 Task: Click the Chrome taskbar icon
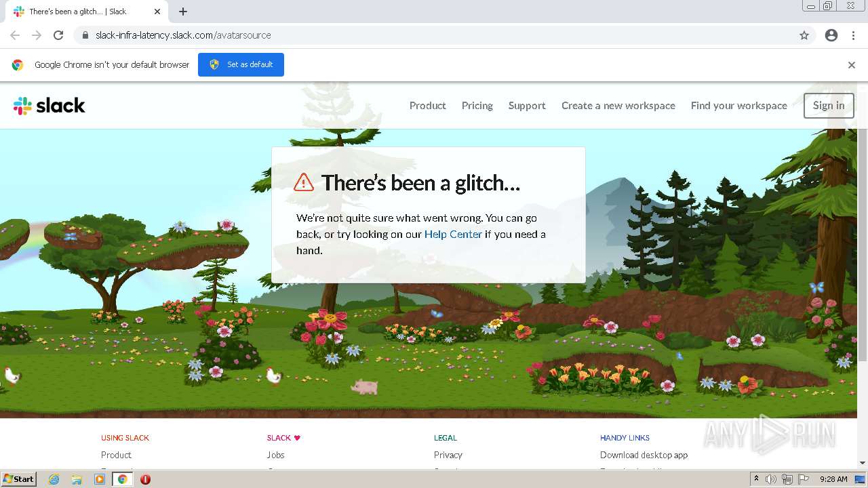[123, 479]
